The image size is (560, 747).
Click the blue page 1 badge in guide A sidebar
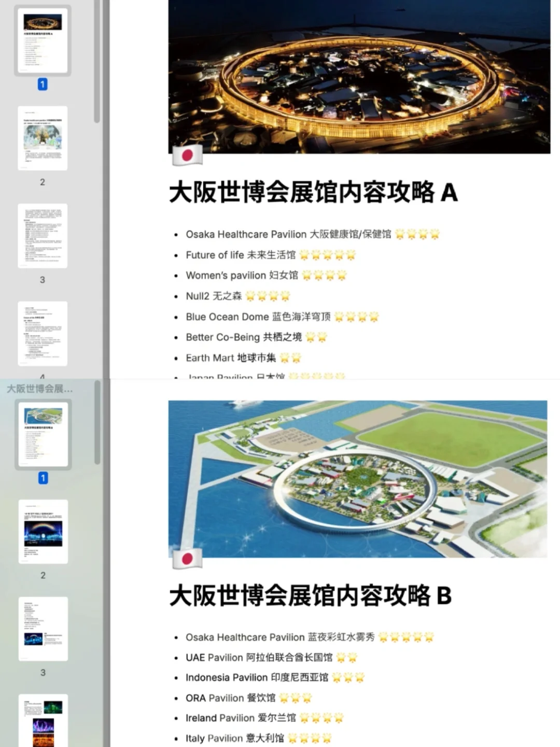tap(43, 84)
